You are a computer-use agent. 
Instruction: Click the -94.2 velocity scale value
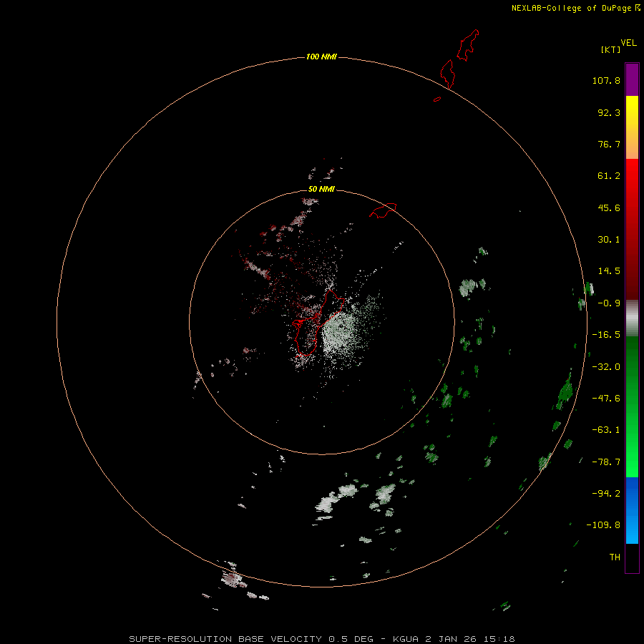tap(606, 494)
